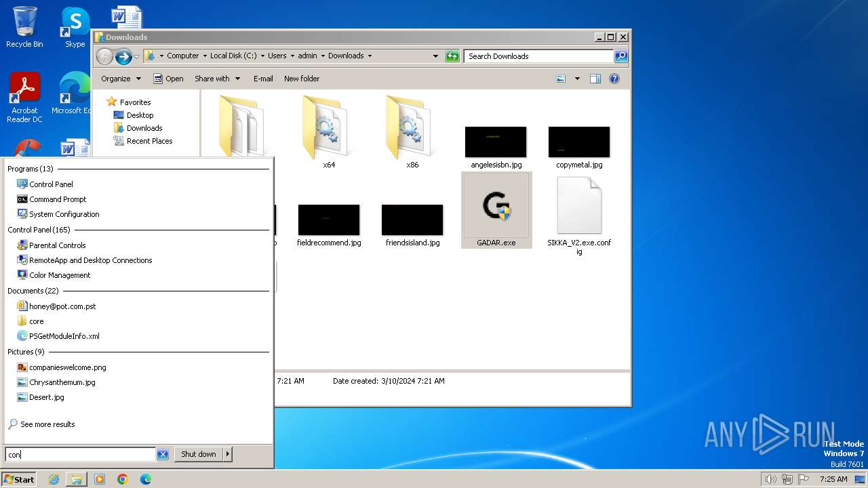Image resolution: width=868 pixels, height=488 pixels.
Task: Click E-mail in Explorer toolbar
Action: click(x=263, y=79)
